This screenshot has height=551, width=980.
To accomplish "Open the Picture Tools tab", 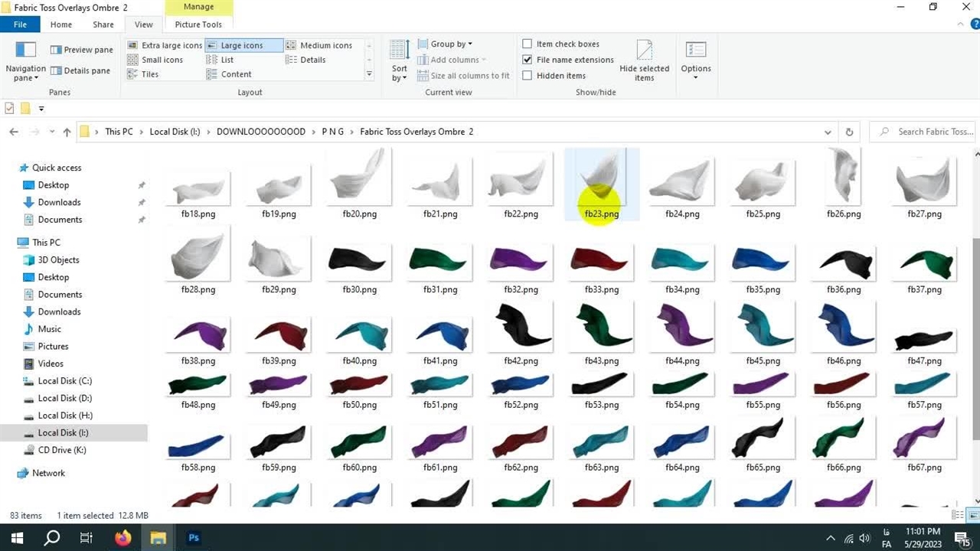I will pos(198,24).
